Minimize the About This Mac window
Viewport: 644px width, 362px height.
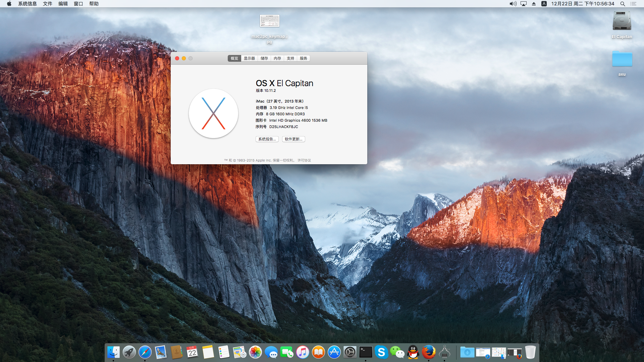pos(184,58)
